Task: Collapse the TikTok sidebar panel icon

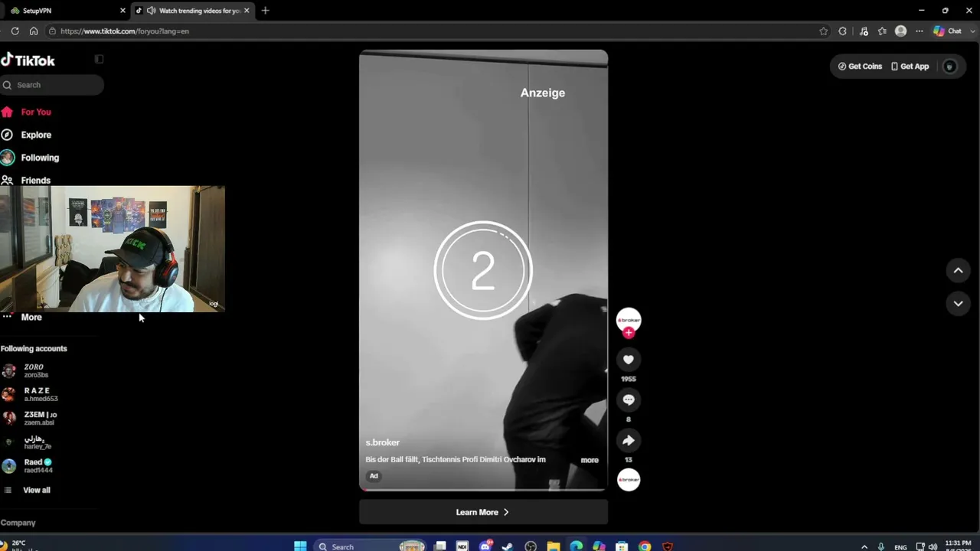Action: coord(99,59)
